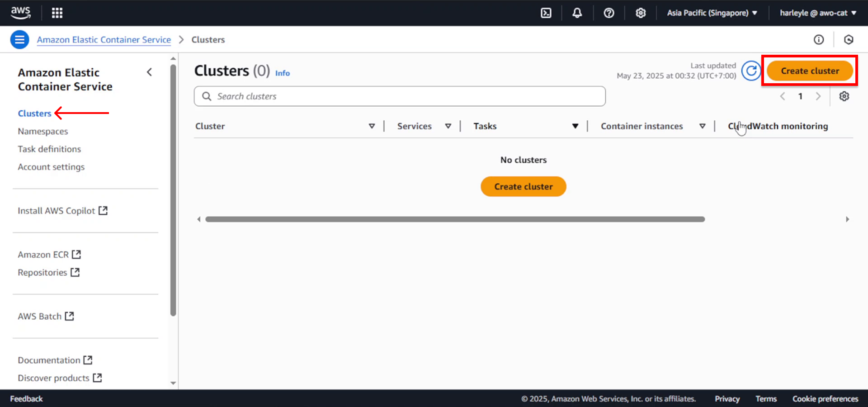Follow the Amazon Elastic Container Service breadcrumb

coord(104,40)
